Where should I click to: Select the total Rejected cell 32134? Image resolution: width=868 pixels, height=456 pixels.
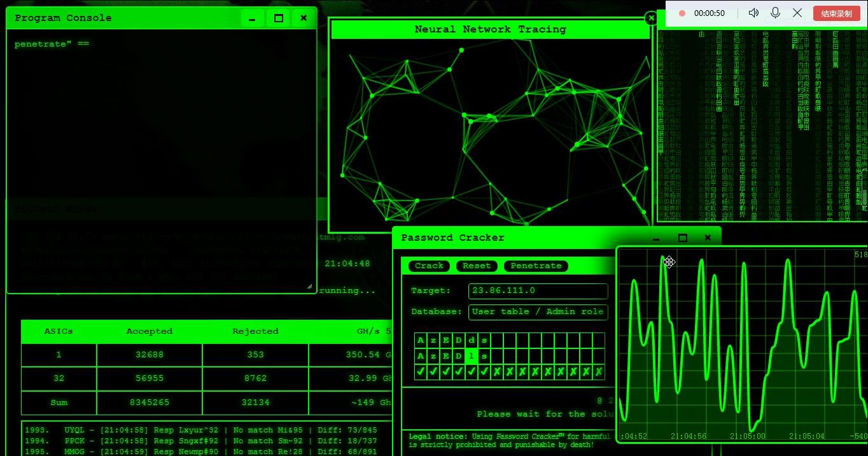click(x=255, y=403)
